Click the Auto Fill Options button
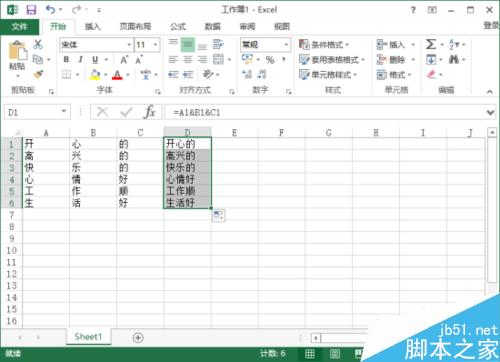The image size is (500, 362). click(x=218, y=215)
